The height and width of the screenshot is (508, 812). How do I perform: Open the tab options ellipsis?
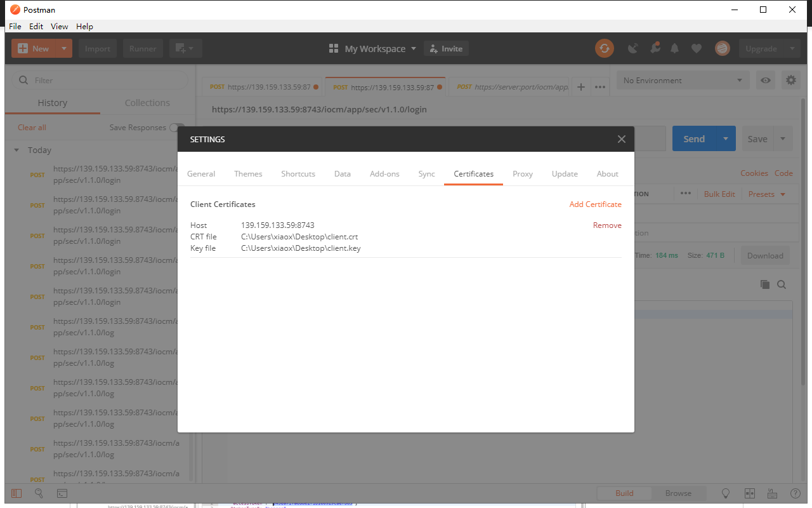point(600,87)
